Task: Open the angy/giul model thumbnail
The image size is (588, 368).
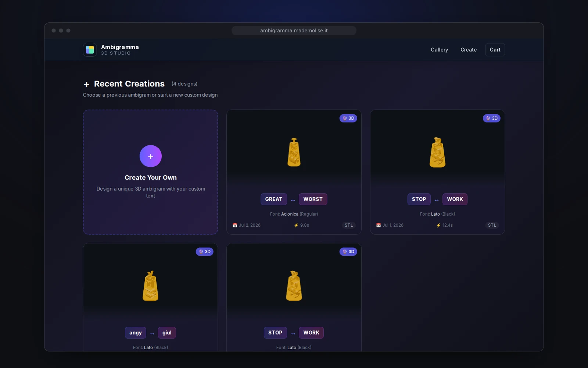Action: 151,286
